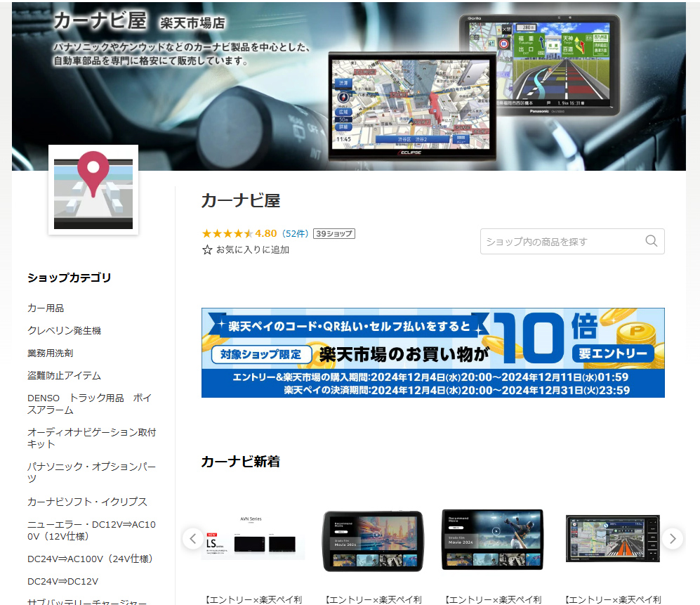
Task: Select カーナビソフト・イクリプス category
Action: click(87, 502)
